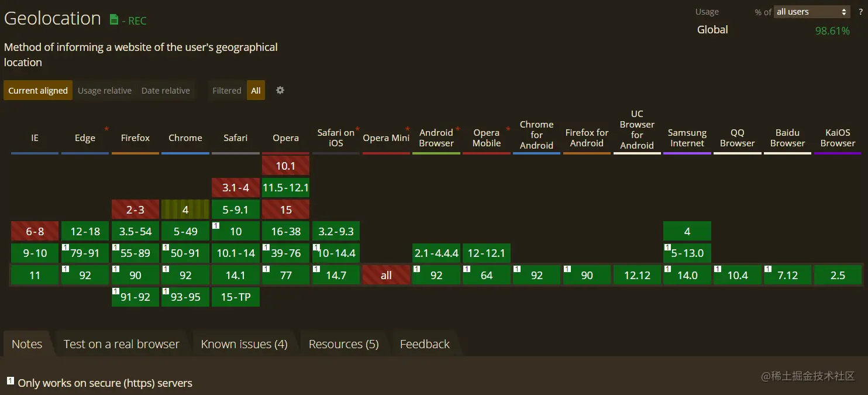Click Baidu Browser 7.12 cell
Image resolution: width=868 pixels, height=395 pixels.
(787, 275)
